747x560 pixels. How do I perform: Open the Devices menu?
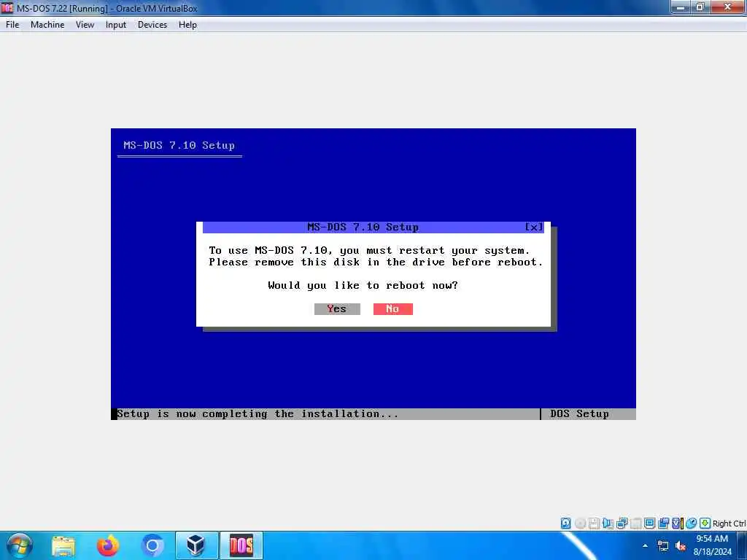point(152,25)
